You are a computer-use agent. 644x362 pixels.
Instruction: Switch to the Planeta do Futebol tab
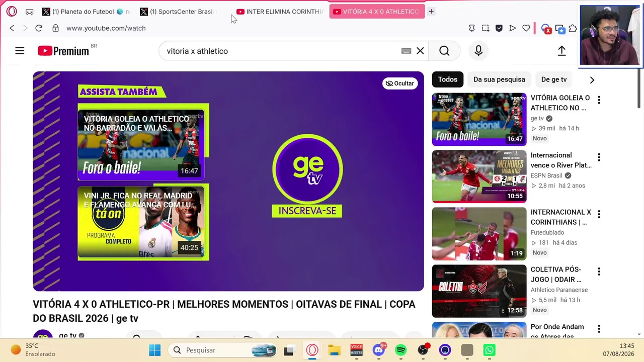(x=86, y=12)
